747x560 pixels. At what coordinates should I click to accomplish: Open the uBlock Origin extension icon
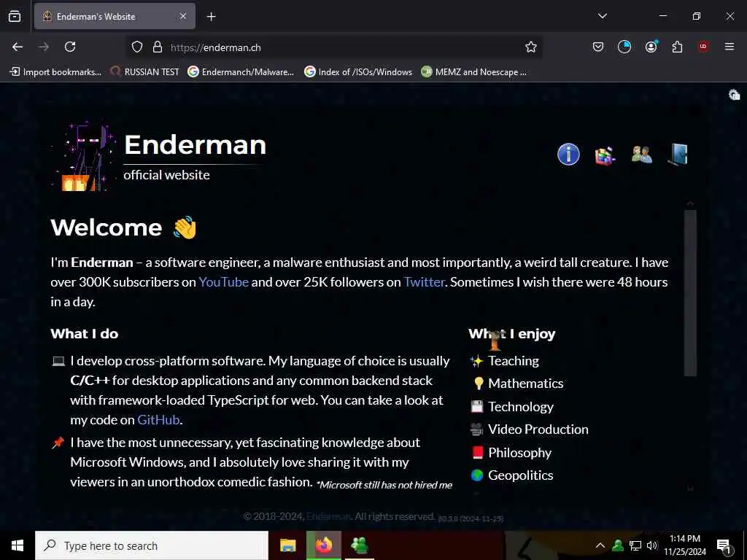[x=703, y=47]
